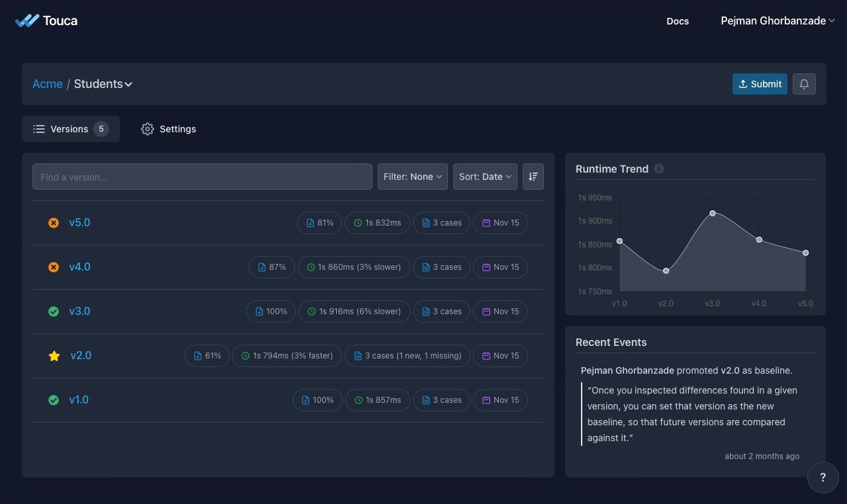Expand the Students suite dropdown

pos(103,84)
